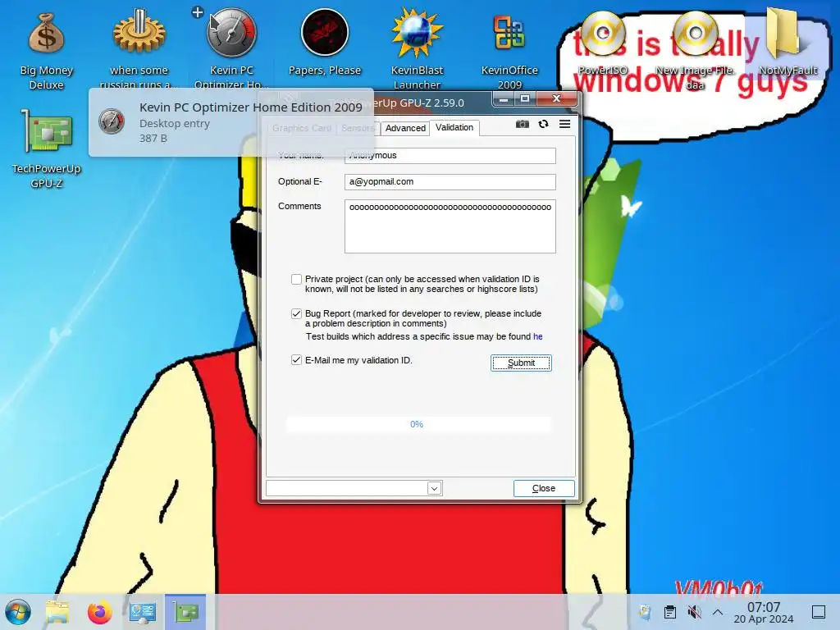Click the Close button in GPU-Z
Image resolution: width=840 pixels, height=630 pixels.
click(x=544, y=488)
